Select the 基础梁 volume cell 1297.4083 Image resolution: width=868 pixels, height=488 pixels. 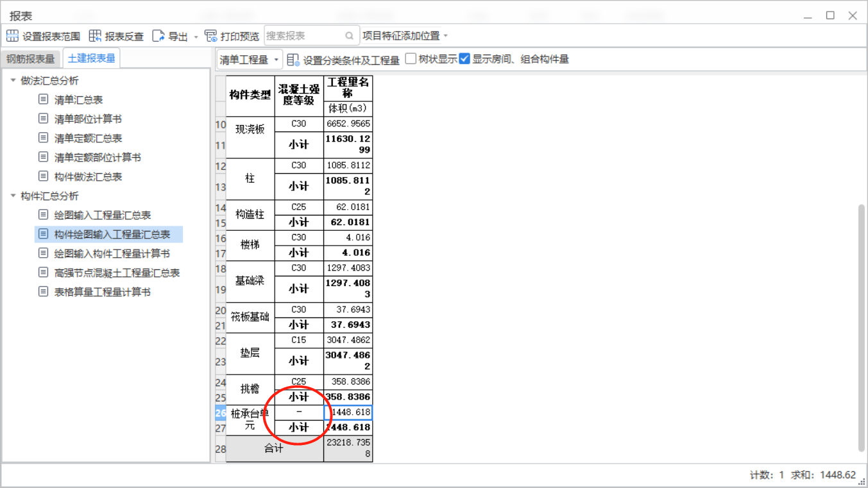point(348,268)
